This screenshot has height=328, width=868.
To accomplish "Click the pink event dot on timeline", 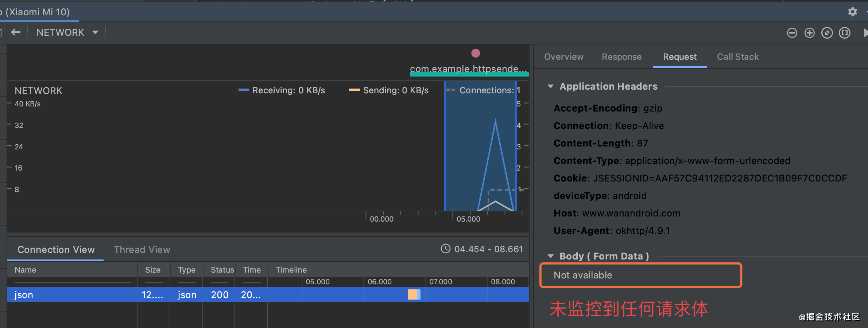I will pyautogui.click(x=475, y=53).
